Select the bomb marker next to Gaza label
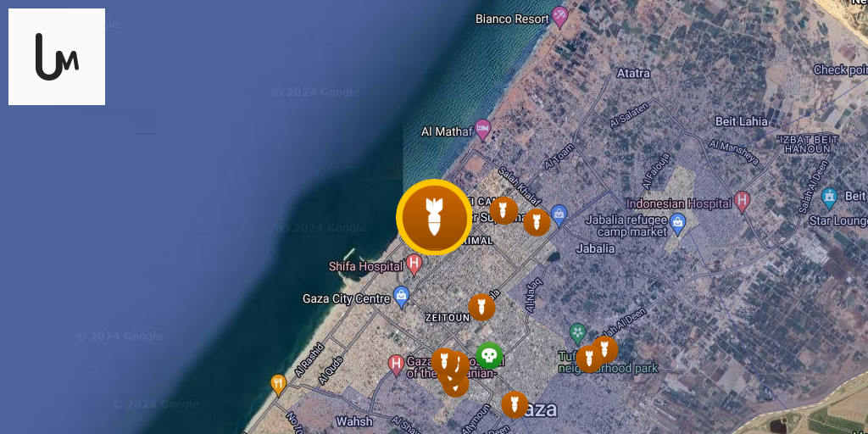Viewport: 868px width, 434px height. (x=515, y=404)
